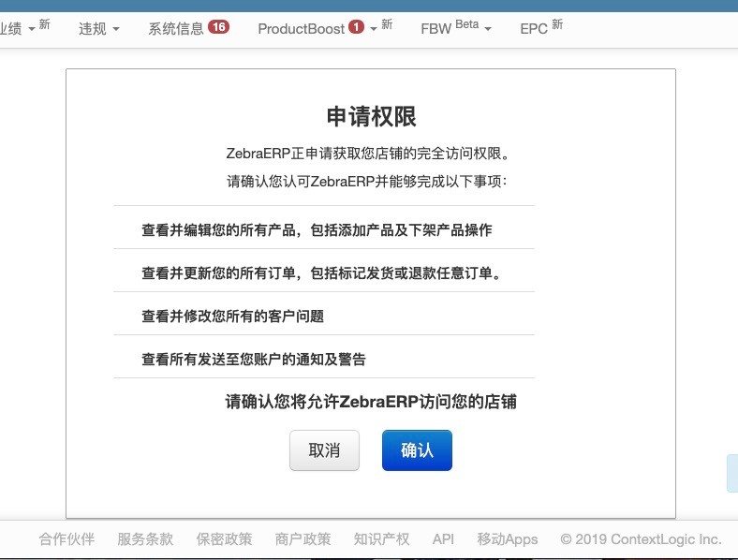The image size is (738, 560).
Task: Expand the FBW Beta dropdown
Action: click(455, 29)
